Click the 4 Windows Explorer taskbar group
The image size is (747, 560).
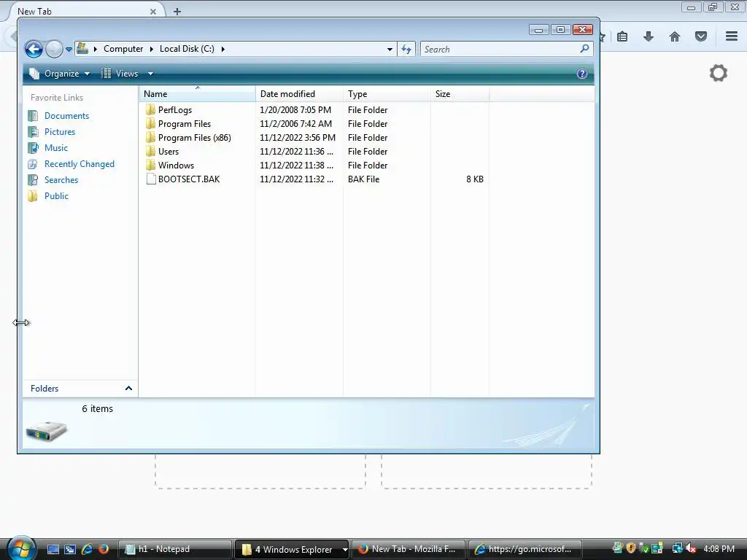pyautogui.click(x=292, y=549)
